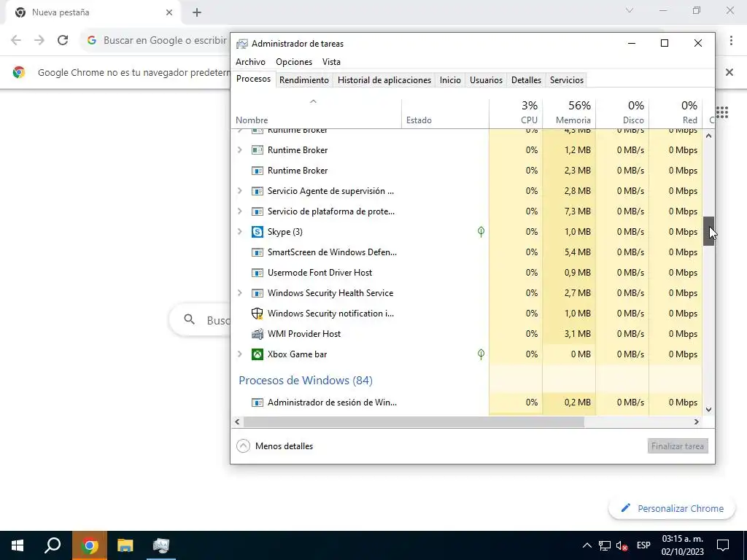Viewport: 747px width, 560px height.
Task: Click Personalizar Chrome button
Action: 672,508
